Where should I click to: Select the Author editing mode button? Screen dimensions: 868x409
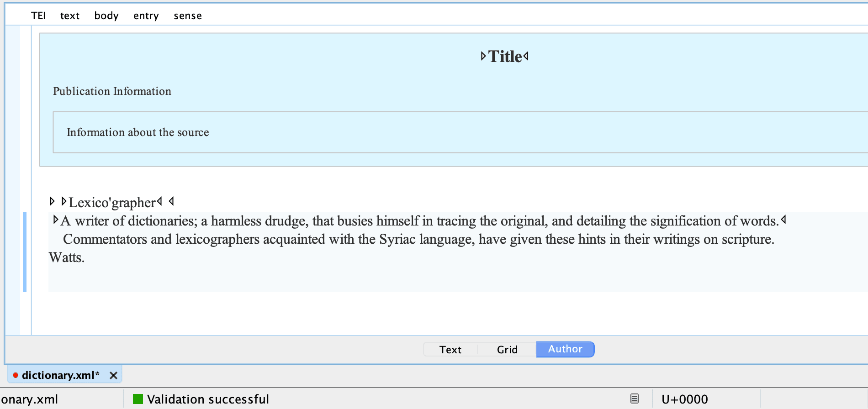tap(565, 349)
